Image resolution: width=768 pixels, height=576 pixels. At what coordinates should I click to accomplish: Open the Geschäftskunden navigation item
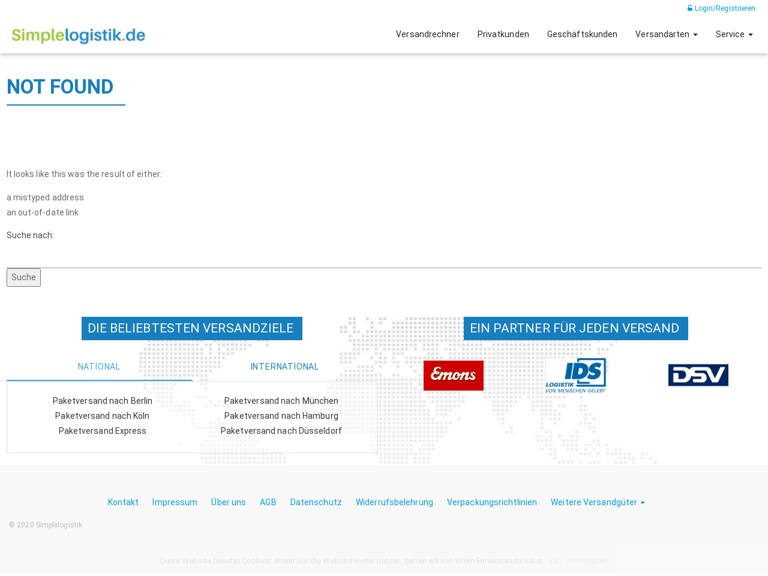[x=582, y=34]
